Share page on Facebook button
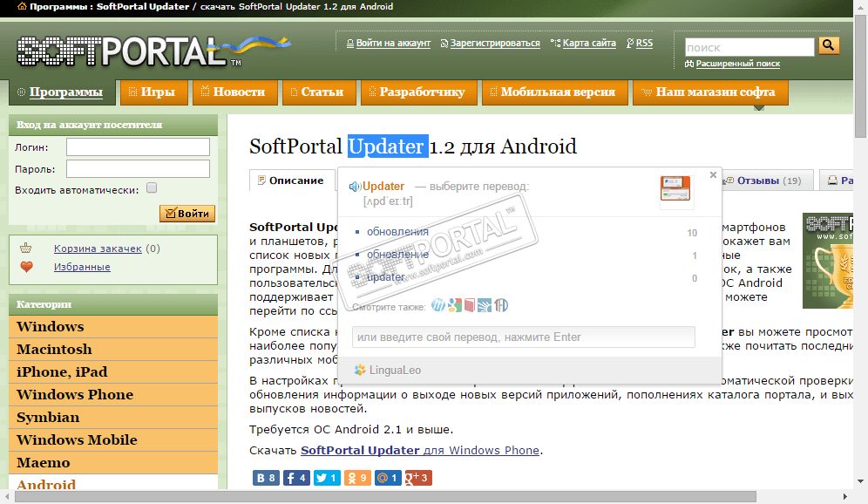Screen dimensions: 868x504 296,478
